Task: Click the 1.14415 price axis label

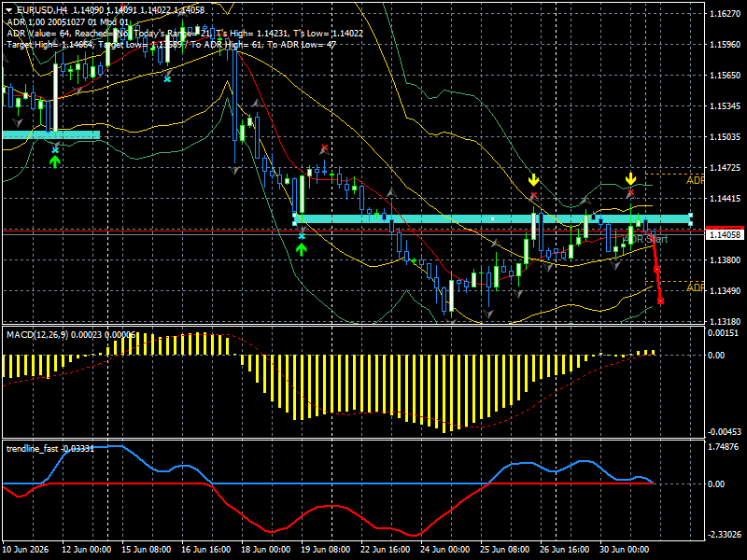Action: pyautogui.click(x=726, y=198)
